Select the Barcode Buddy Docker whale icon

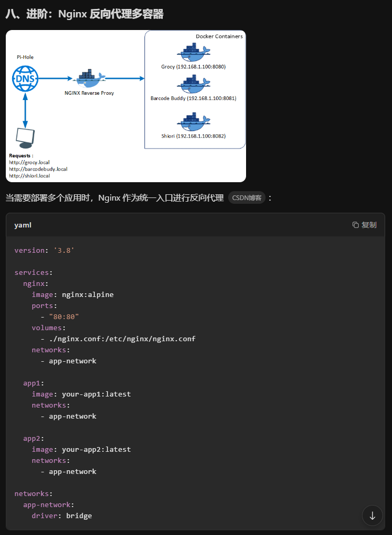click(193, 84)
